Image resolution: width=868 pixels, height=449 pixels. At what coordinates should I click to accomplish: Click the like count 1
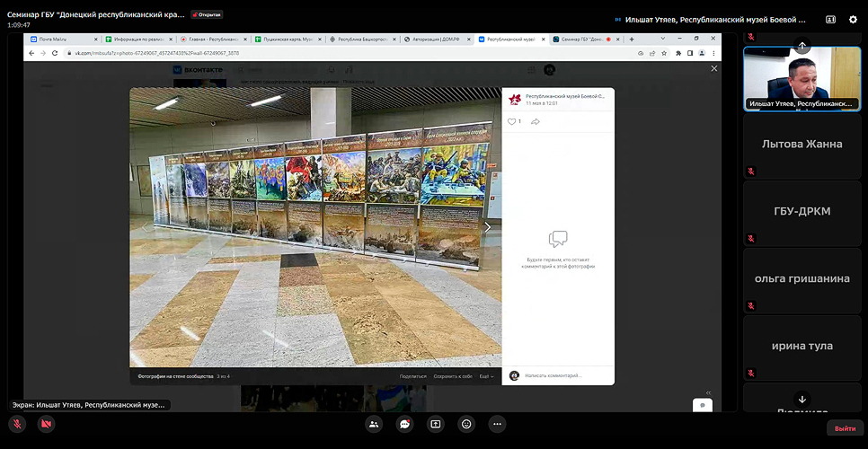click(x=519, y=121)
